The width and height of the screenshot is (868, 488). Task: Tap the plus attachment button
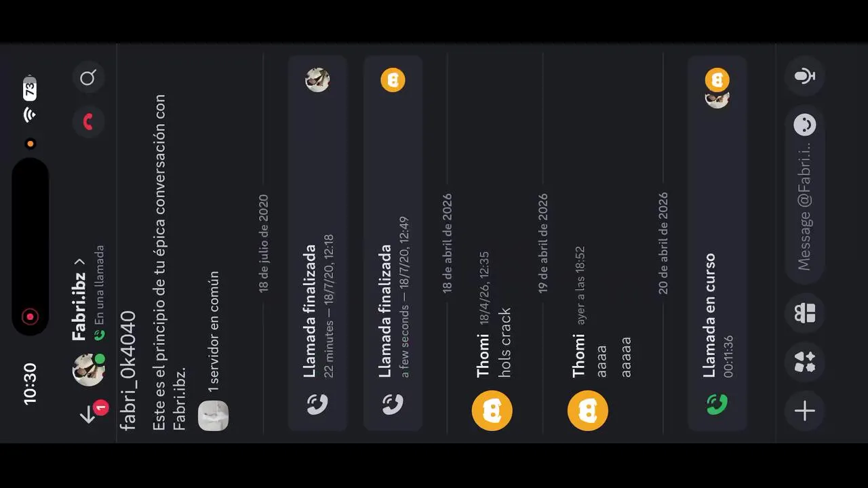805,411
